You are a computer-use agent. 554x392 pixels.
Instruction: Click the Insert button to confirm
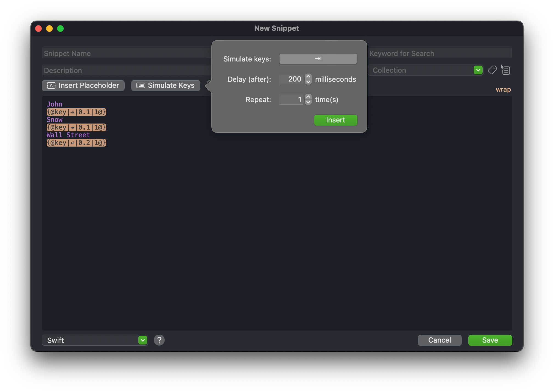(x=335, y=120)
